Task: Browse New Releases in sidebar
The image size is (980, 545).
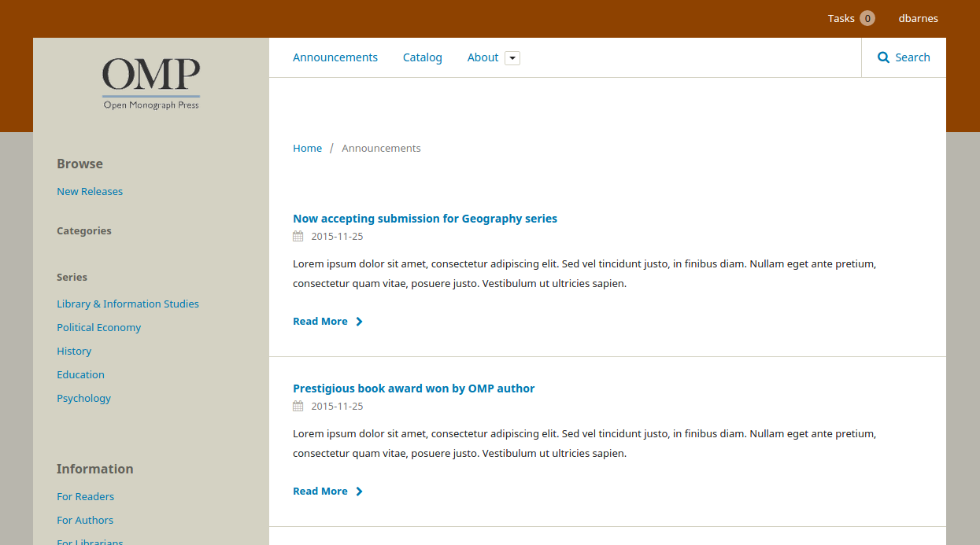Action: pos(90,191)
